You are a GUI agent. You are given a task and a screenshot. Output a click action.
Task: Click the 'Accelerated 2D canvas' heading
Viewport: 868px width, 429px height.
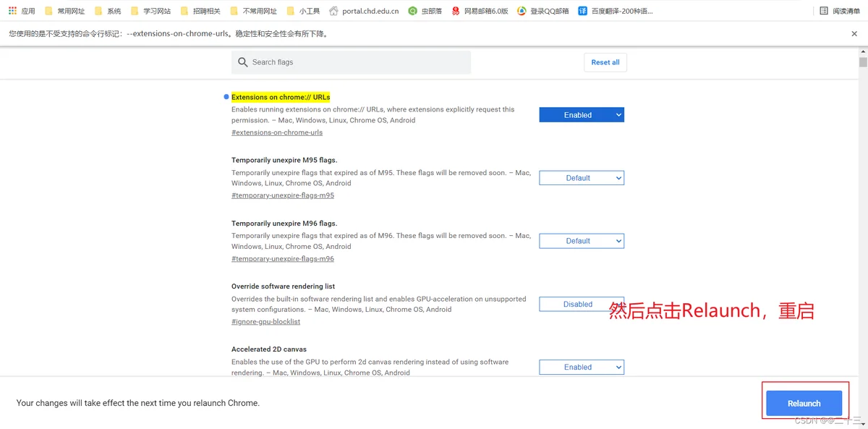269,349
